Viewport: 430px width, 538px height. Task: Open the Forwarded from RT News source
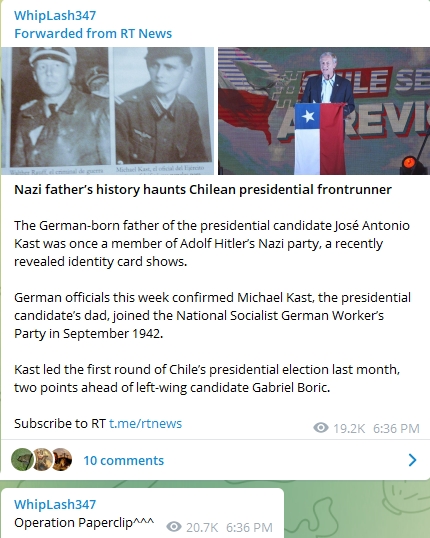pyautogui.click(x=93, y=34)
